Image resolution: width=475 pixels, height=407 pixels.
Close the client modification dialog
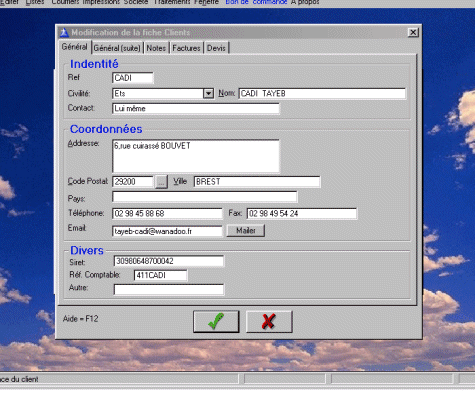tap(413, 32)
